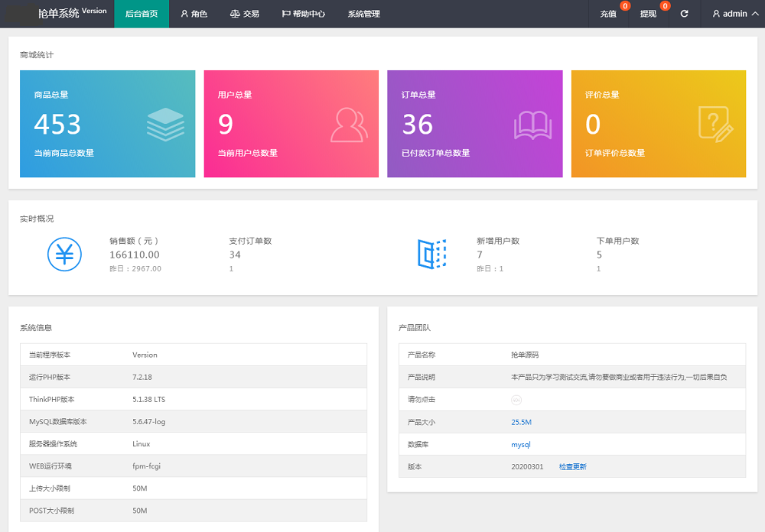Click the open book icon in 订单总量 card

coord(532,125)
